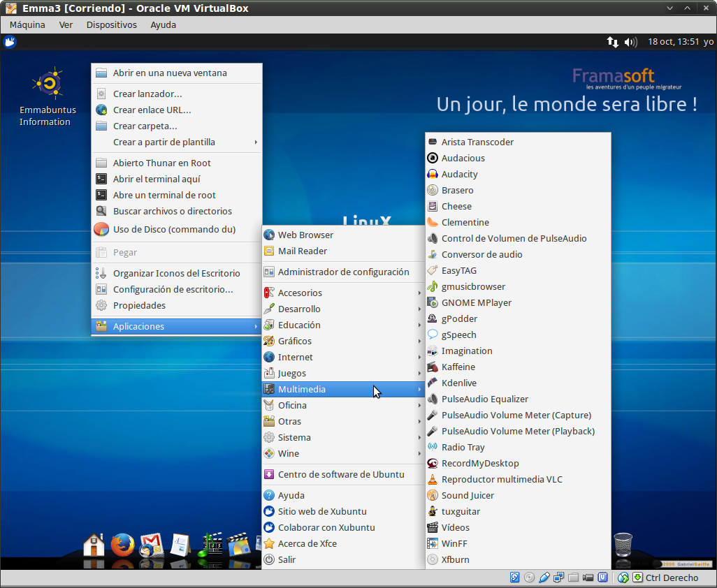Launch Clementine music player

pyautogui.click(x=465, y=222)
